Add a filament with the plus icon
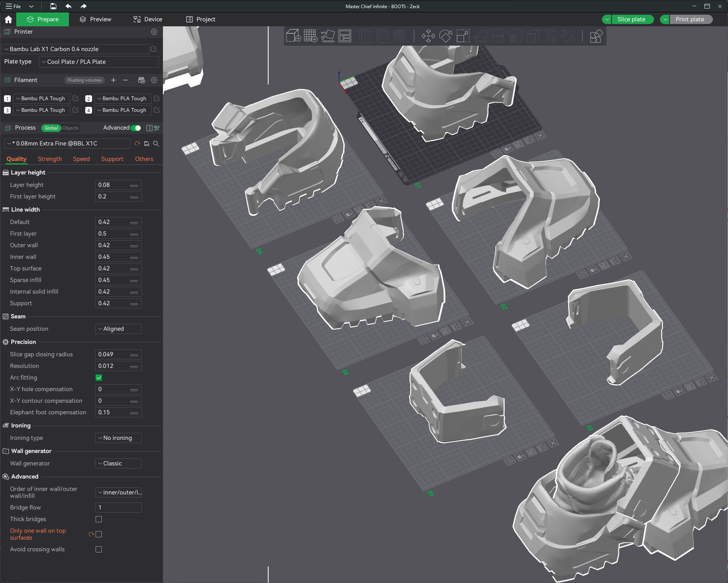 [x=113, y=80]
